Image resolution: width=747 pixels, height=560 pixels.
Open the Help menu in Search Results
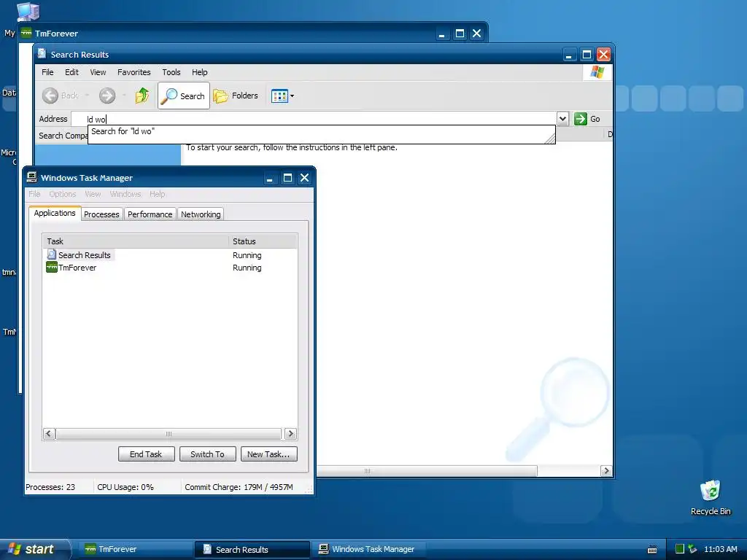[x=200, y=72]
